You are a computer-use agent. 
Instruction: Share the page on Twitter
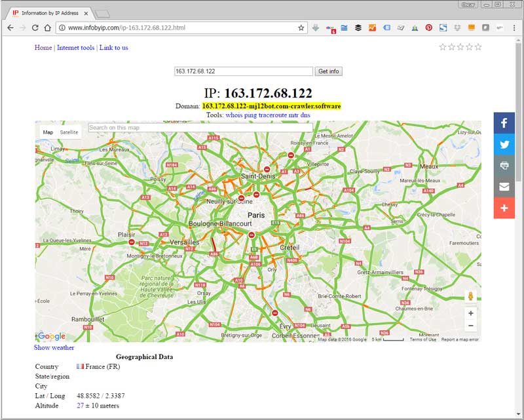click(x=504, y=144)
